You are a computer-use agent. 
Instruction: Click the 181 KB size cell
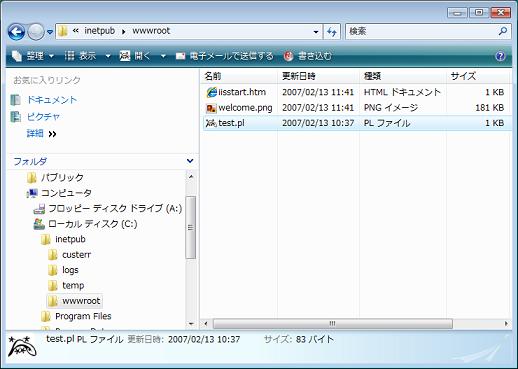[x=490, y=108]
